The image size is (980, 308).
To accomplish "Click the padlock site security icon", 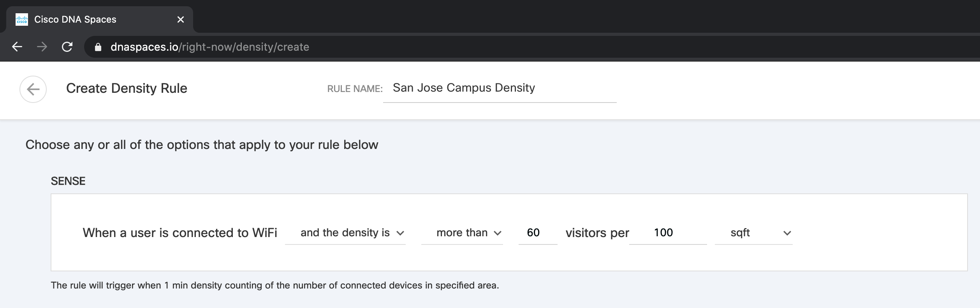I will coord(98,47).
